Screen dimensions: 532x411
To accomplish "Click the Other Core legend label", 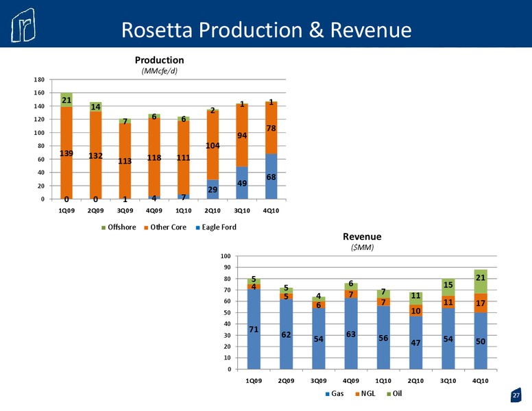I will coord(168,227).
